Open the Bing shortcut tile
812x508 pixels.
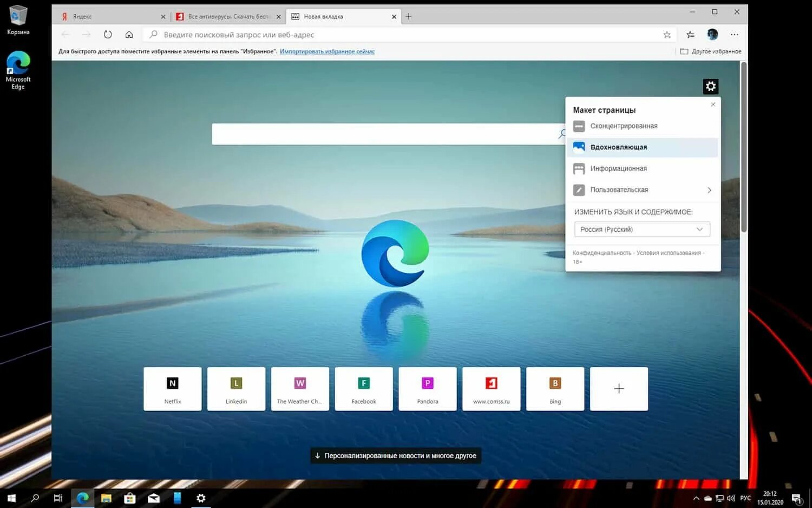[555, 388]
